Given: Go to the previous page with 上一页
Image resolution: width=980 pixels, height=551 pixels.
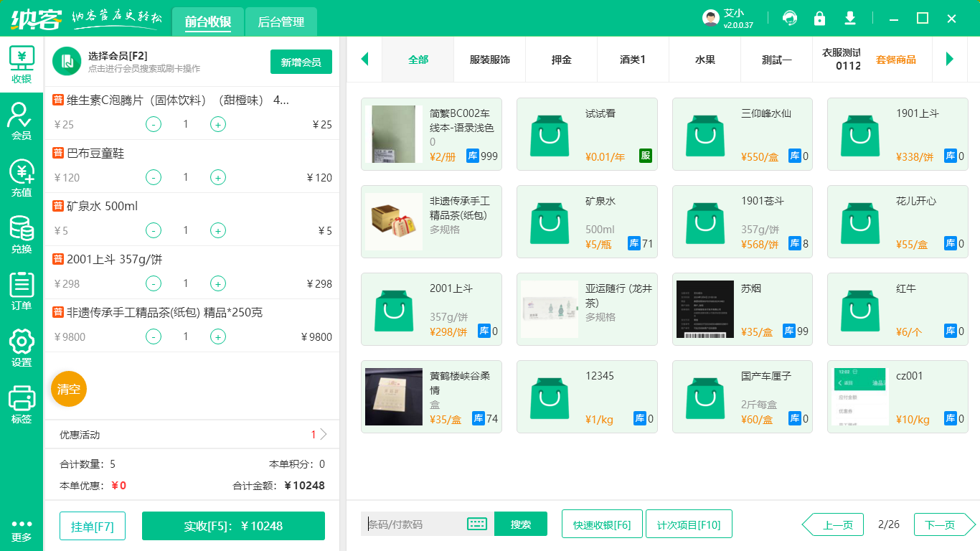Looking at the screenshot, I should click(833, 524).
